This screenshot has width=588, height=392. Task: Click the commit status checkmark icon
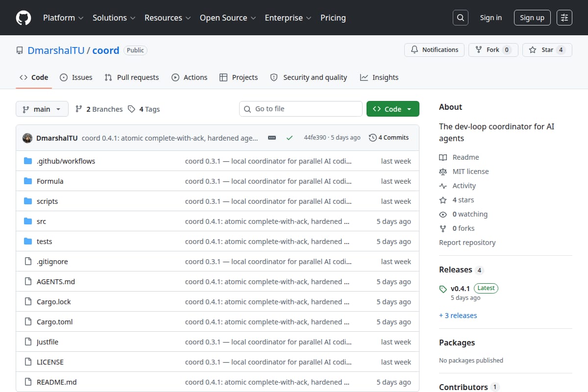pos(290,138)
